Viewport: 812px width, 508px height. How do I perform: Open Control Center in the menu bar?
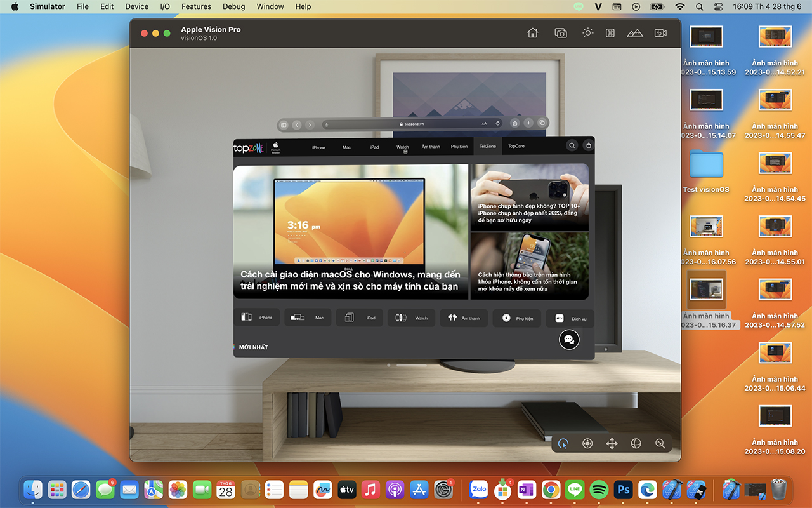tap(719, 6)
